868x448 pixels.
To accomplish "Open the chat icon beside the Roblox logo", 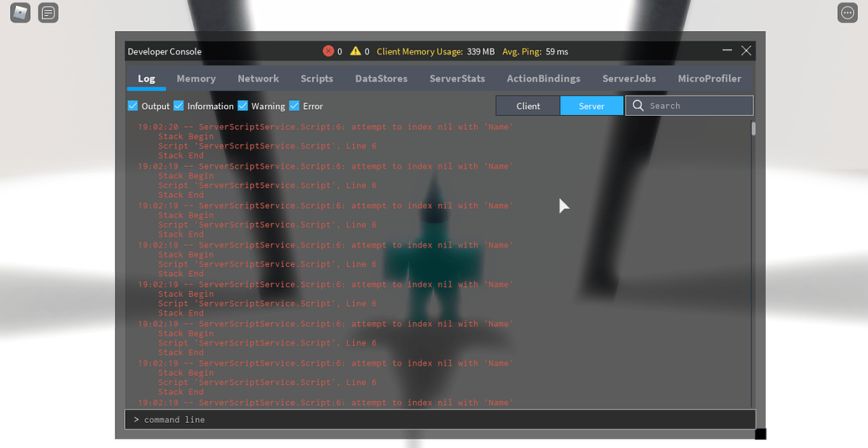I will 48,13.
